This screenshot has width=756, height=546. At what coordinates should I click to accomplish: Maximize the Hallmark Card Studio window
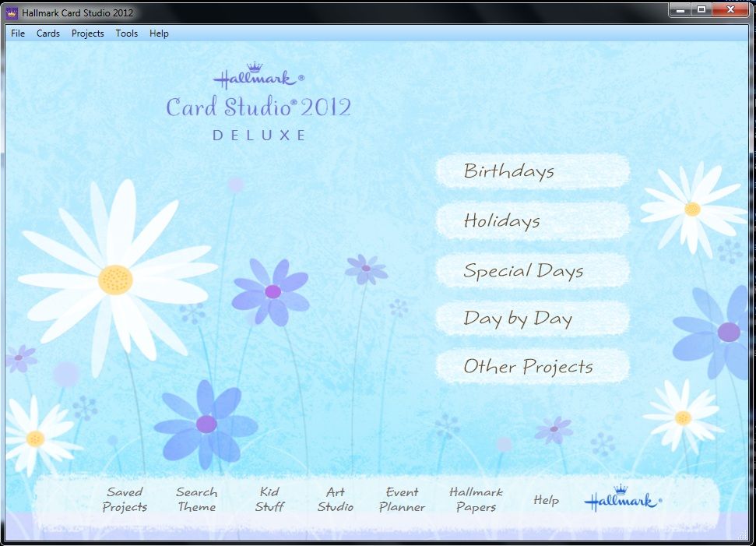(x=701, y=9)
